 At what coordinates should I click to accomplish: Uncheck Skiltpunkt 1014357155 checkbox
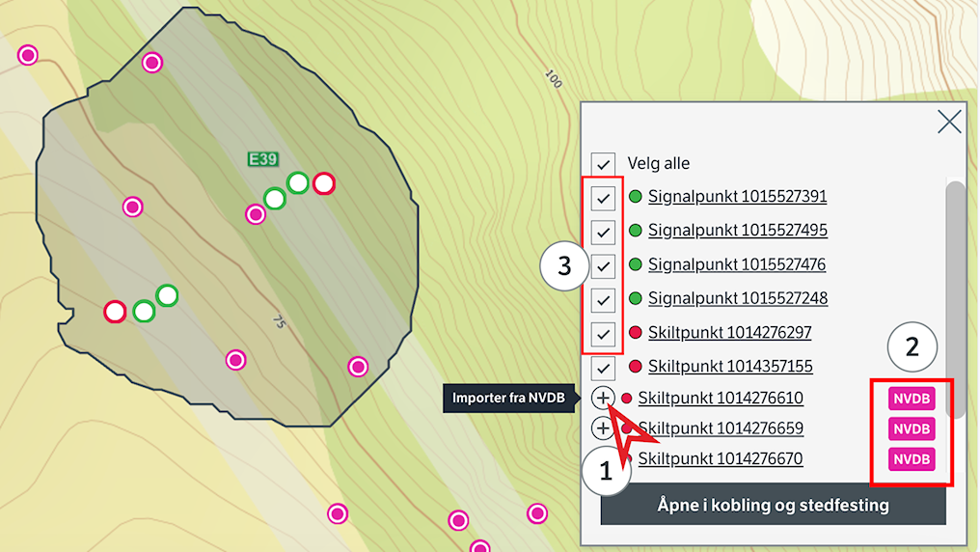pyautogui.click(x=604, y=367)
